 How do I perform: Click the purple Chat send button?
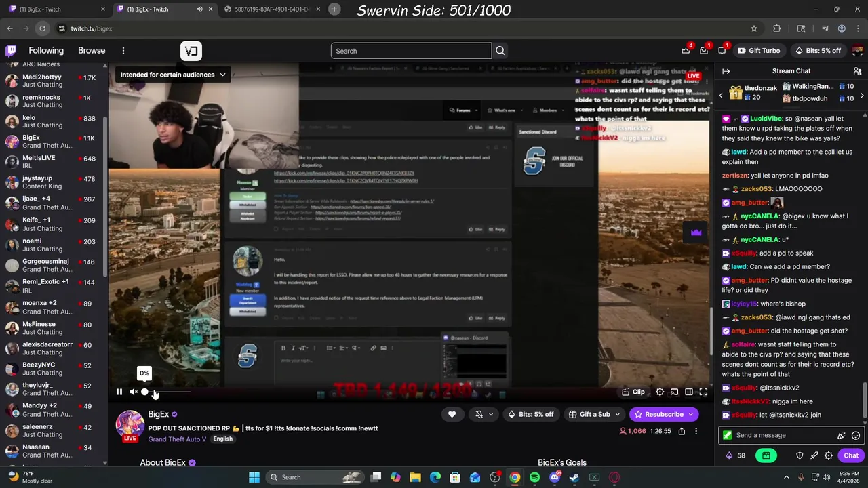point(851,455)
